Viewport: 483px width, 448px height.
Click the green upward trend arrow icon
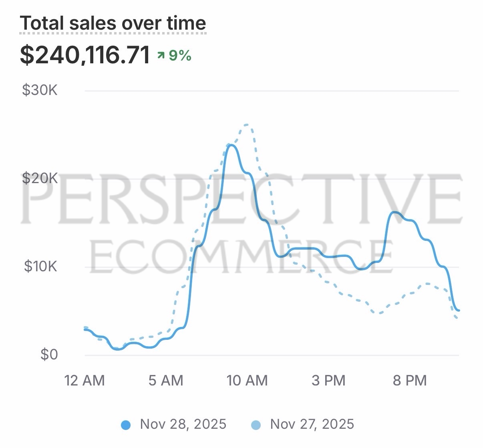(161, 55)
